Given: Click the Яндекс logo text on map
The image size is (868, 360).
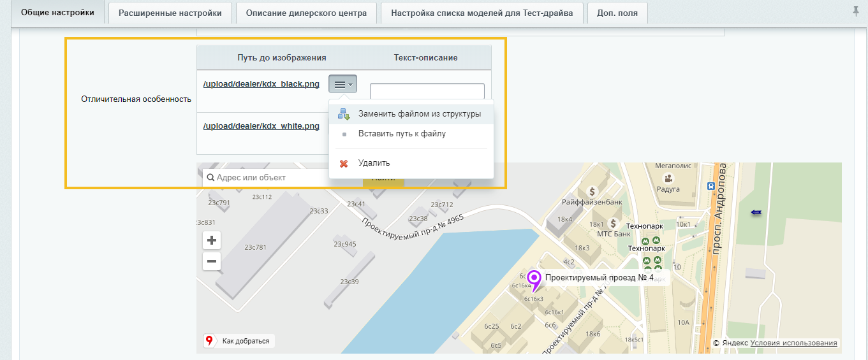Looking at the screenshot, I should (735, 343).
